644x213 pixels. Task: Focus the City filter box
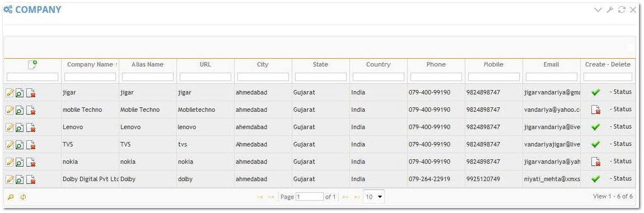tap(263, 77)
